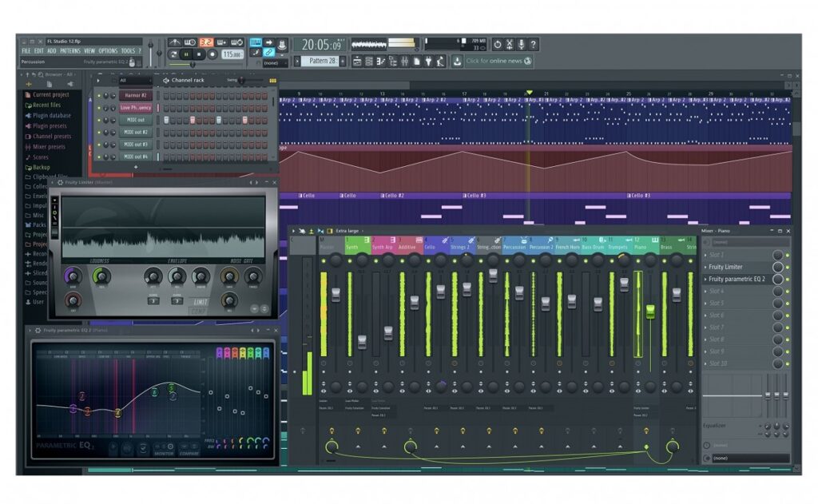Click the Stop button in the transport
Image resolution: width=818 pixels, height=504 pixels.
click(200, 54)
